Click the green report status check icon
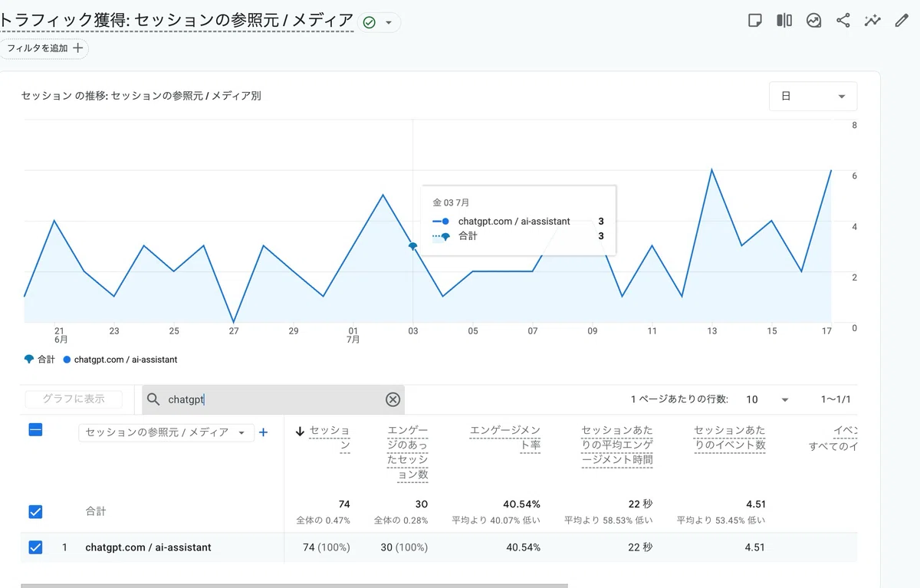 (x=369, y=22)
